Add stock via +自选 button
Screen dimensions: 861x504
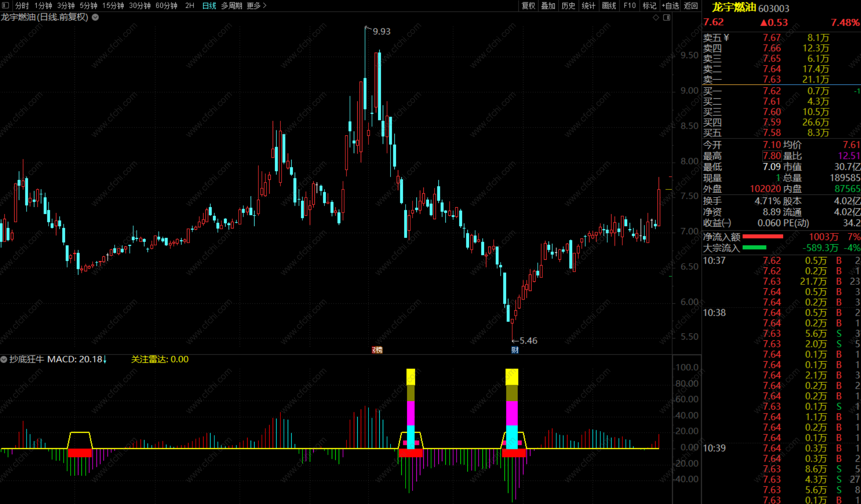click(670, 5)
